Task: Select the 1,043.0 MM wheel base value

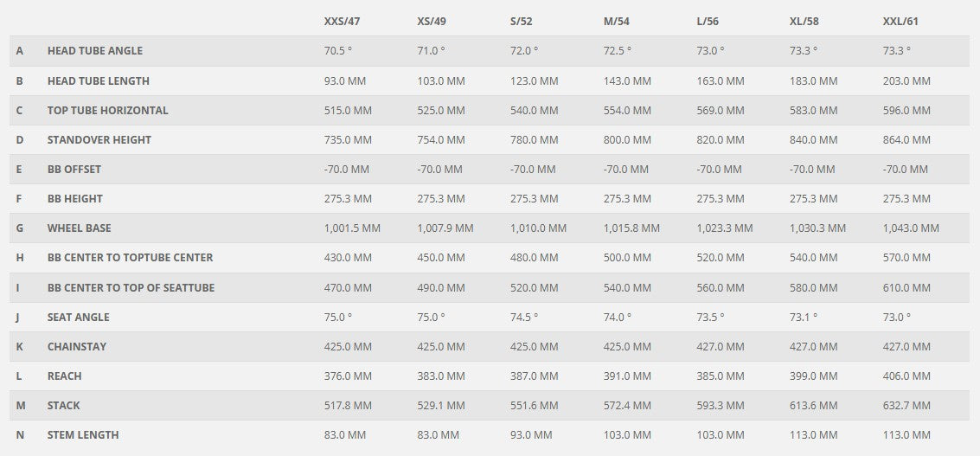Action: [x=911, y=228]
